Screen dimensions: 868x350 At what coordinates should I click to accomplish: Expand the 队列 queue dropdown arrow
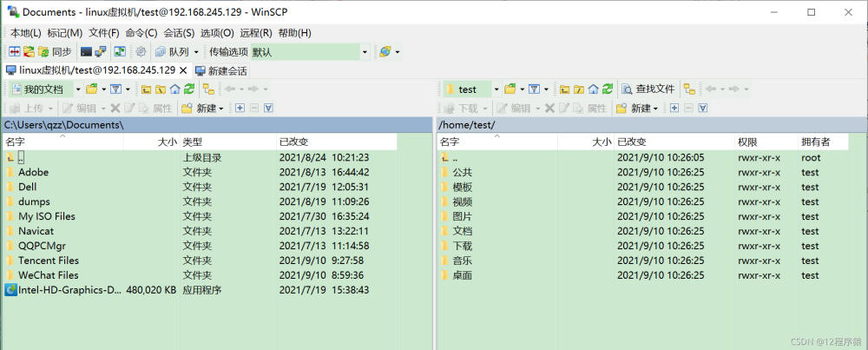tap(196, 52)
